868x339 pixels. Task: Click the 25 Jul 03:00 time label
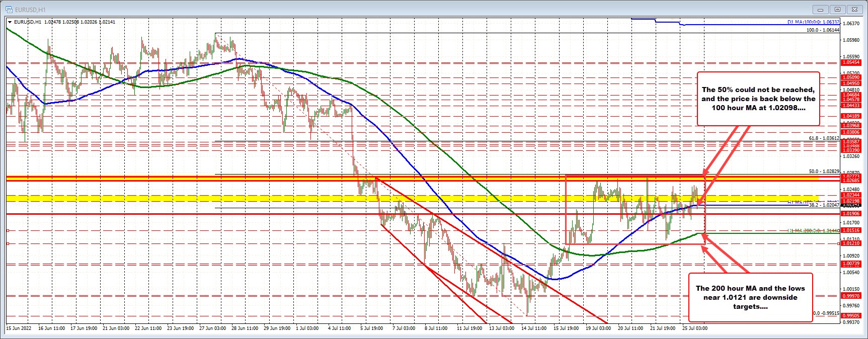tap(695, 328)
